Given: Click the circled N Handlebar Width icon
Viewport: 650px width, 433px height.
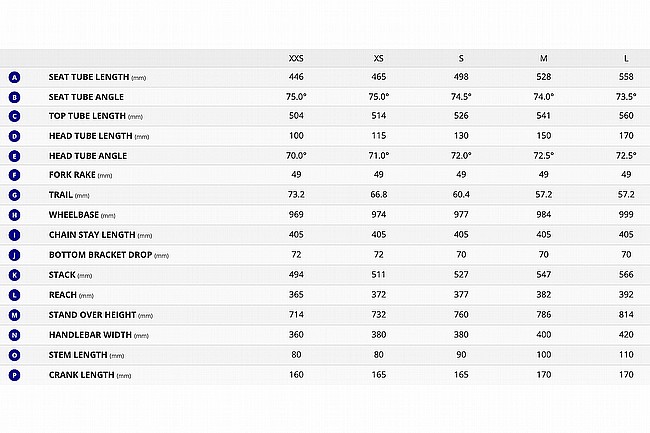Looking at the screenshot, I should 15,335.
